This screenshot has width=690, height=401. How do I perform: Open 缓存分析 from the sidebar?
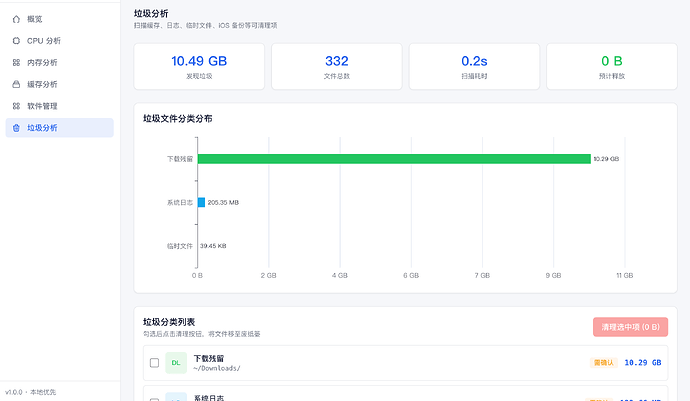click(59, 84)
